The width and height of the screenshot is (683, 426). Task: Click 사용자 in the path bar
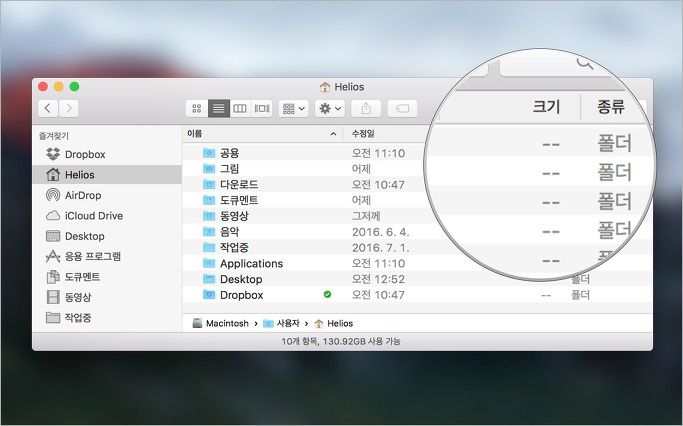click(281, 323)
